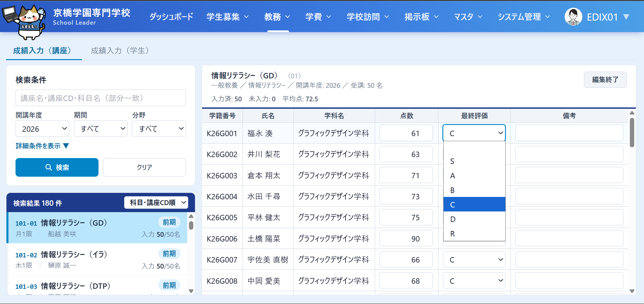Screen dimensions: 644x304
Task: Click the 点数 field showing 61
Action: pos(406,133)
